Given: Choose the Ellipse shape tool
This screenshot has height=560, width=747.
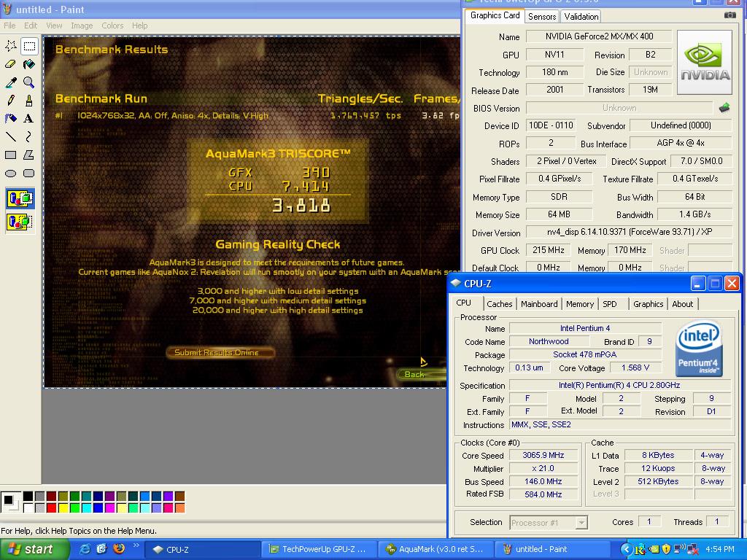Looking at the screenshot, I should pyautogui.click(x=10, y=174).
